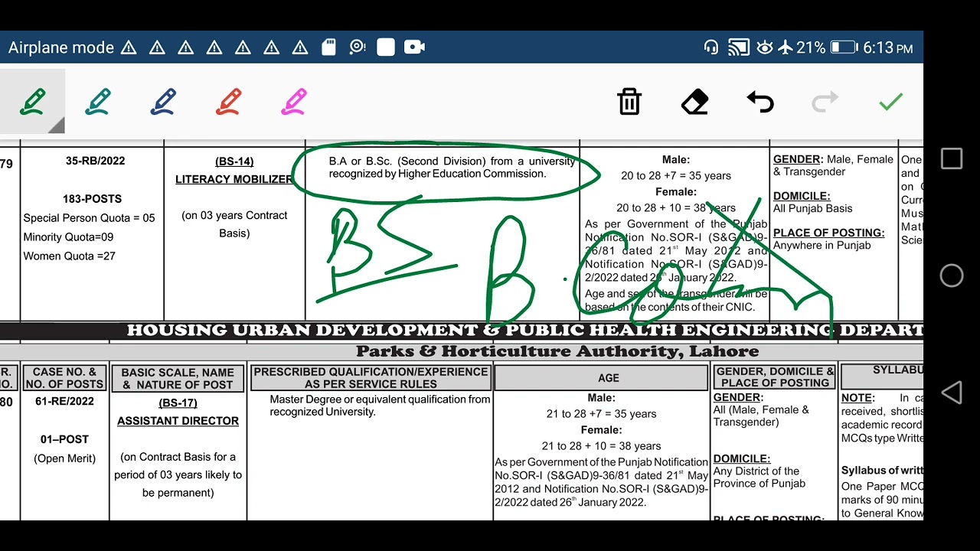Choose the eraser tool
980x551 pixels.
[x=694, y=102]
